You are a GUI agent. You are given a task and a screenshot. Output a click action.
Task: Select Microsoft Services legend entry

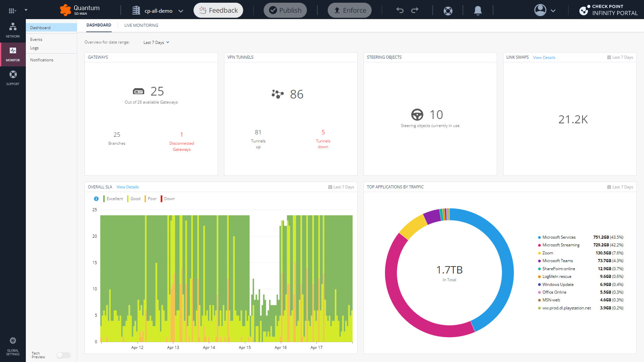tap(580, 237)
